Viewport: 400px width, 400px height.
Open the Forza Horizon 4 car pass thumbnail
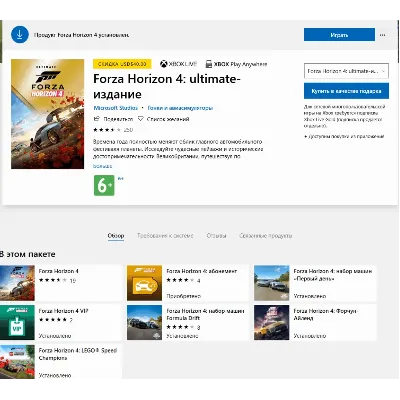[144, 283]
